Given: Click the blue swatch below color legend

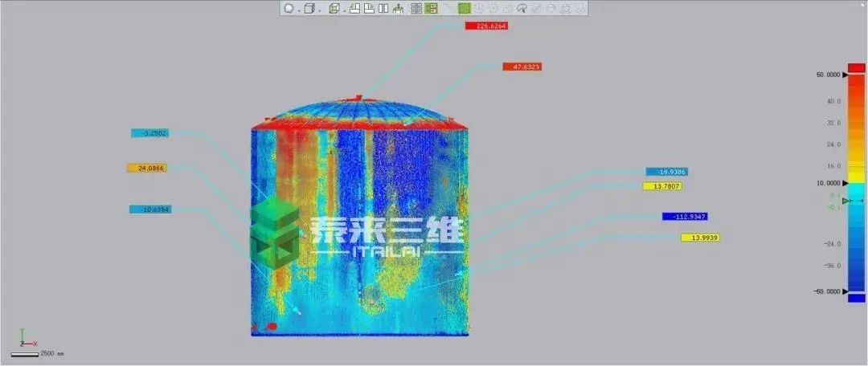Looking at the screenshot, I should [x=857, y=299].
